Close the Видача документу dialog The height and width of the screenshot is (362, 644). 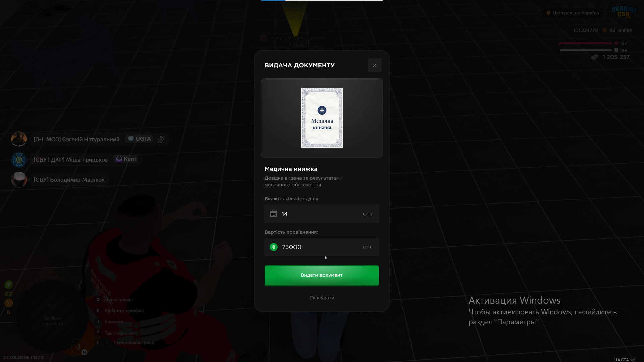[x=375, y=65]
